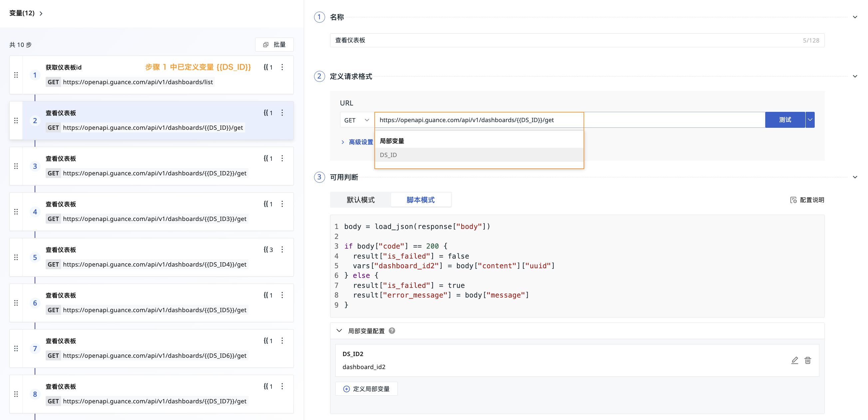Switch to 脚本模式 tab

coord(420,200)
